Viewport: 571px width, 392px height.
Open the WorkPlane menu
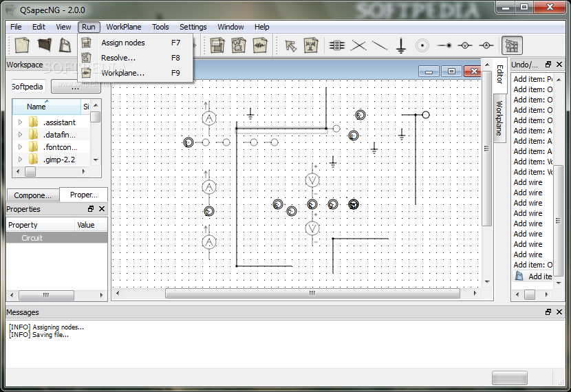coord(124,27)
